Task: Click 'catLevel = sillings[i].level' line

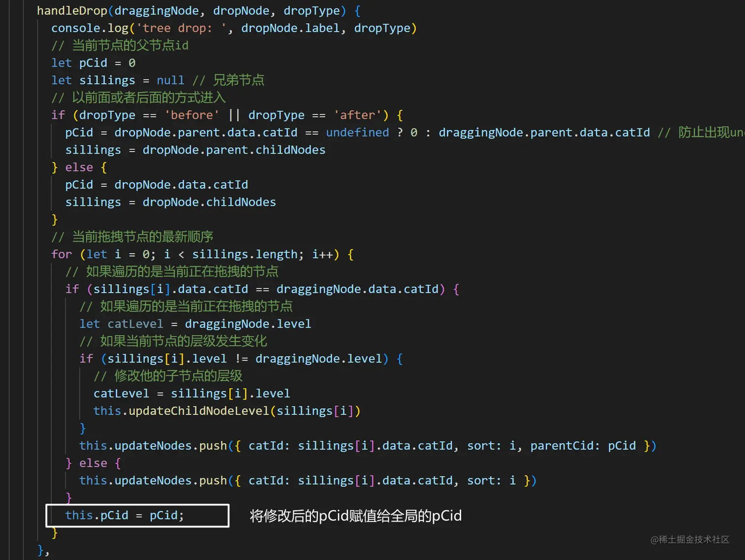Action: click(x=192, y=394)
